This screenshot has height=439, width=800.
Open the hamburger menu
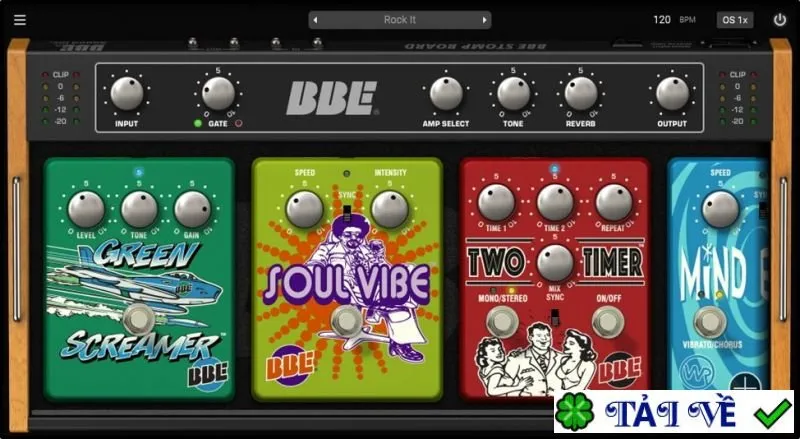(20, 20)
